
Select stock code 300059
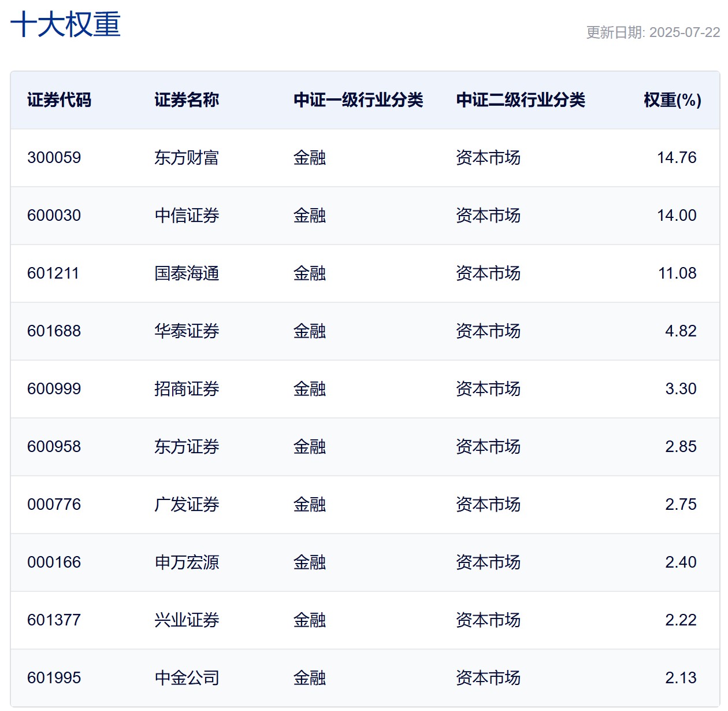[x=54, y=158]
